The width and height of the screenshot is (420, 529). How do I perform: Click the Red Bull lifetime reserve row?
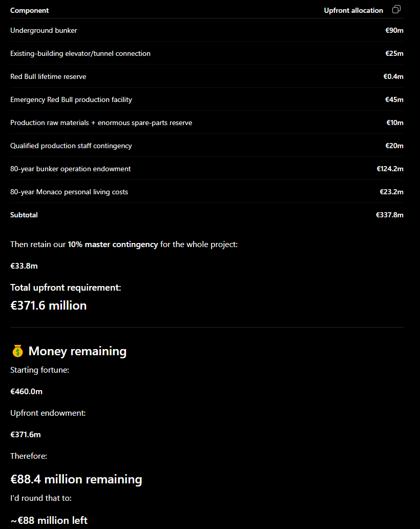pyautogui.click(x=206, y=76)
